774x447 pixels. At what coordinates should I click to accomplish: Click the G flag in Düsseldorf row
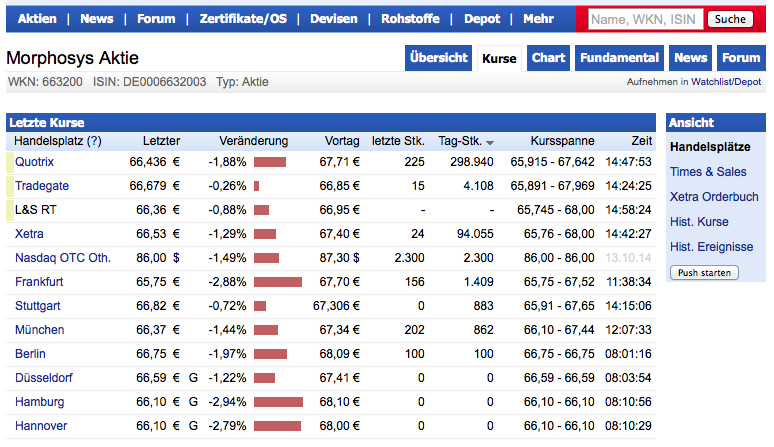[193, 378]
